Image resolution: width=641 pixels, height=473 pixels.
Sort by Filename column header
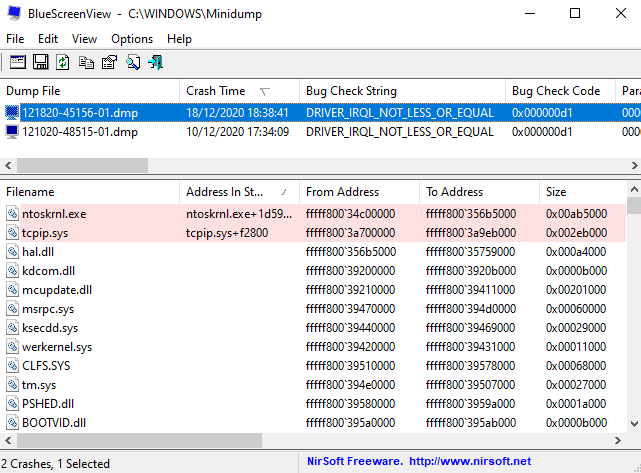(90, 192)
